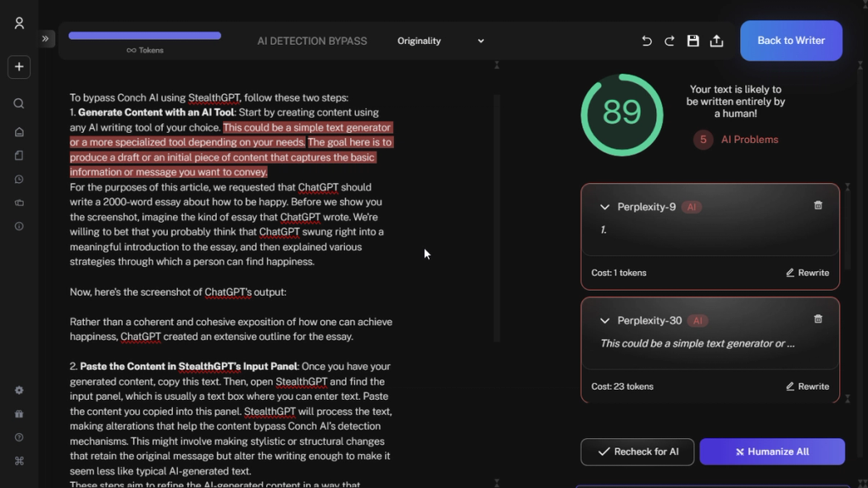Go to the home icon in sidebar
Viewport: 868px width, 488px height.
point(19,131)
